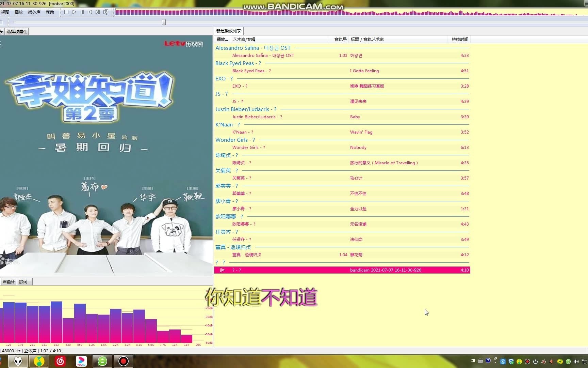588x368 pixels.
Task: Select the track 无名浪潮
Action: pyautogui.click(x=342, y=224)
